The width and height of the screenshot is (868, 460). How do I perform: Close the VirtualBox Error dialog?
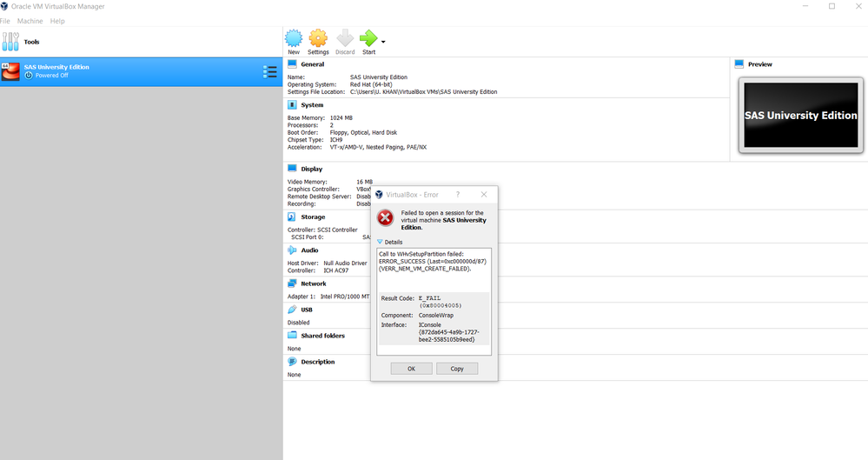[x=484, y=195]
